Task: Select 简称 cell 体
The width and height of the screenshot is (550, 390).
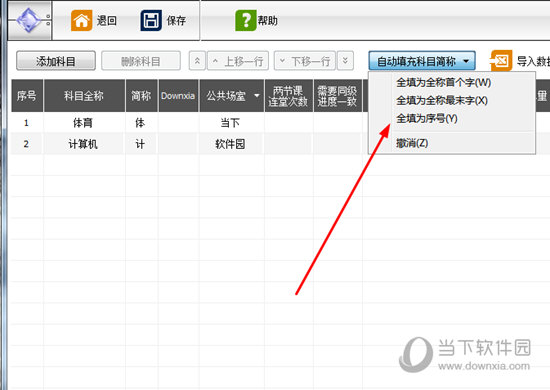Action: [x=141, y=123]
